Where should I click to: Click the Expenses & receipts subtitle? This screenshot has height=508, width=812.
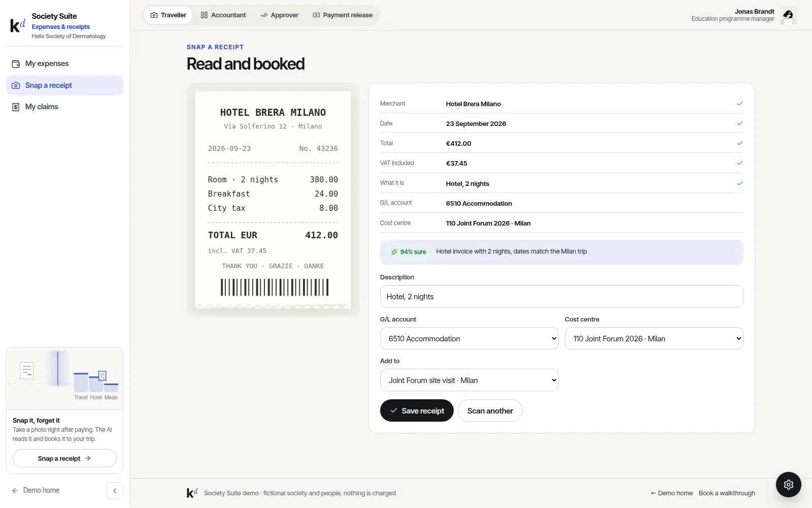pos(60,27)
